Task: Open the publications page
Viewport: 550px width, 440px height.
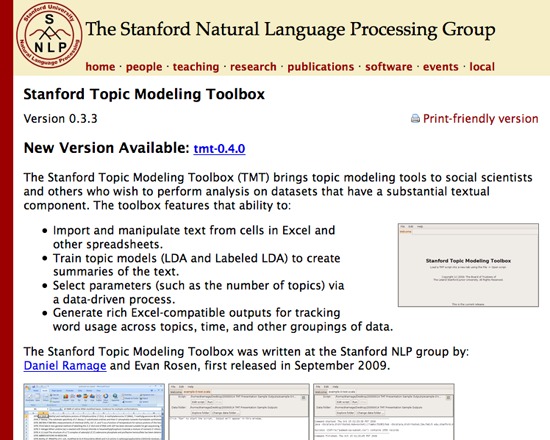Action: tap(321, 67)
